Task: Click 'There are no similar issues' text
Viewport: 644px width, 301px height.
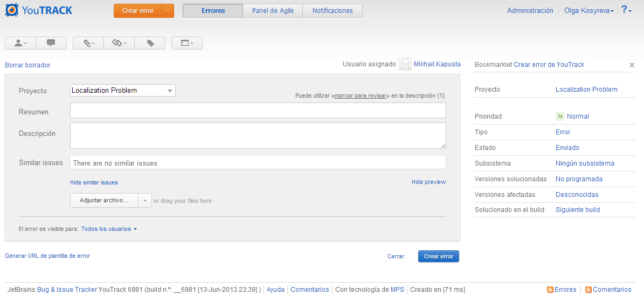Action: coord(115,163)
